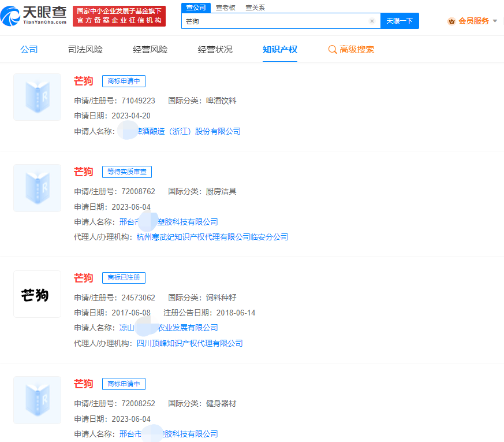Clear the search box text
Viewport: 504px width, 442px height.
pyautogui.click(x=372, y=21)
